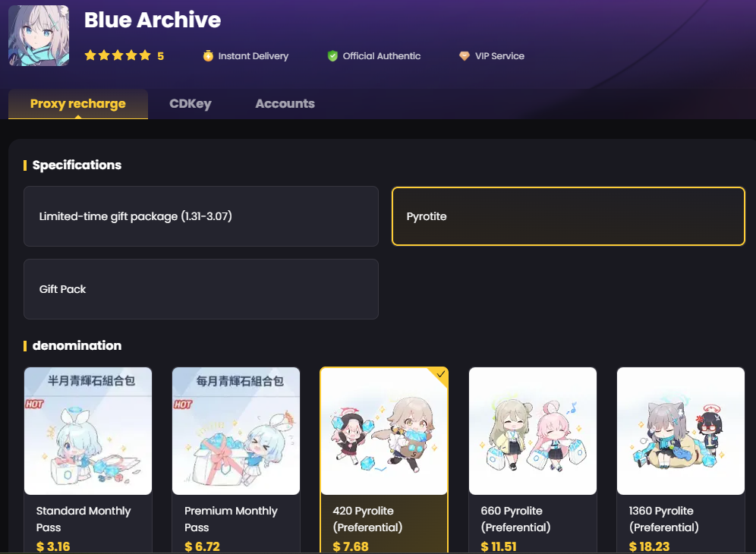The height and width of the screenshot is (554, 756).
Task: Select Limited-time gift package (1.31-3.07) option
Action: [200, 216]
